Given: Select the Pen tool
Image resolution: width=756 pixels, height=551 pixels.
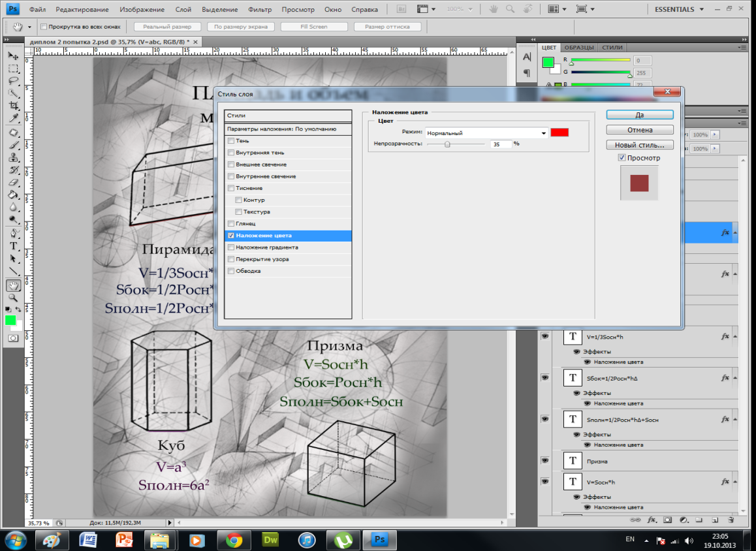Looking at the screenshot, I should [x=13, y=234].
